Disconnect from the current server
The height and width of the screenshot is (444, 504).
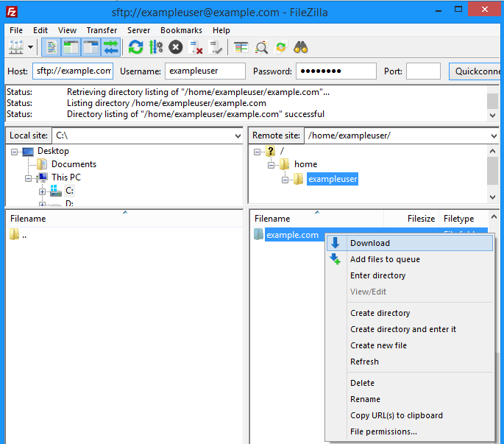tap(196, 47)
